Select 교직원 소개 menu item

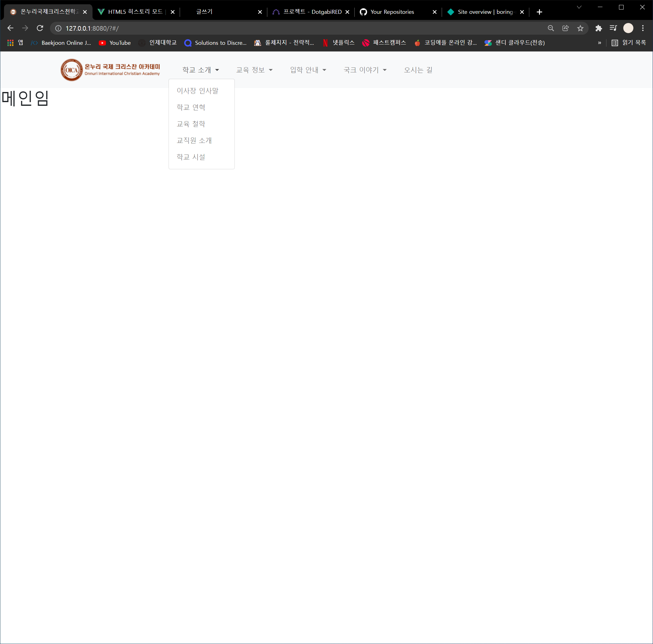(x=194, y=140)
